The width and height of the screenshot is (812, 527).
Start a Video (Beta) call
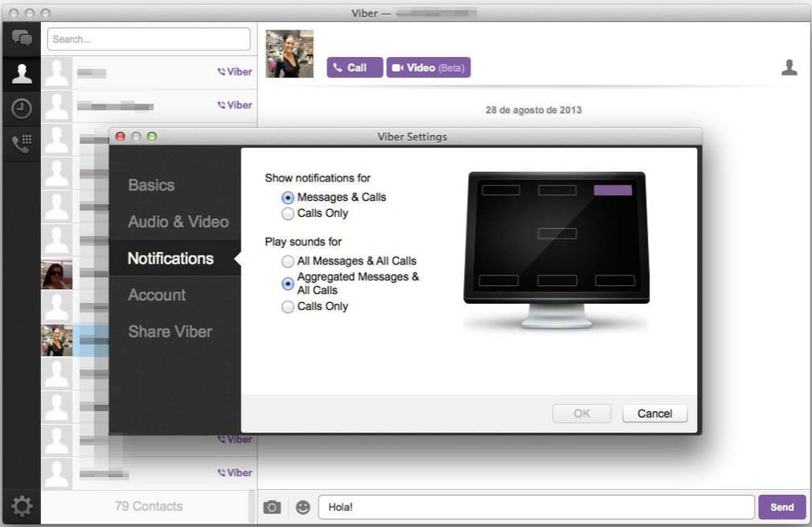429,67
